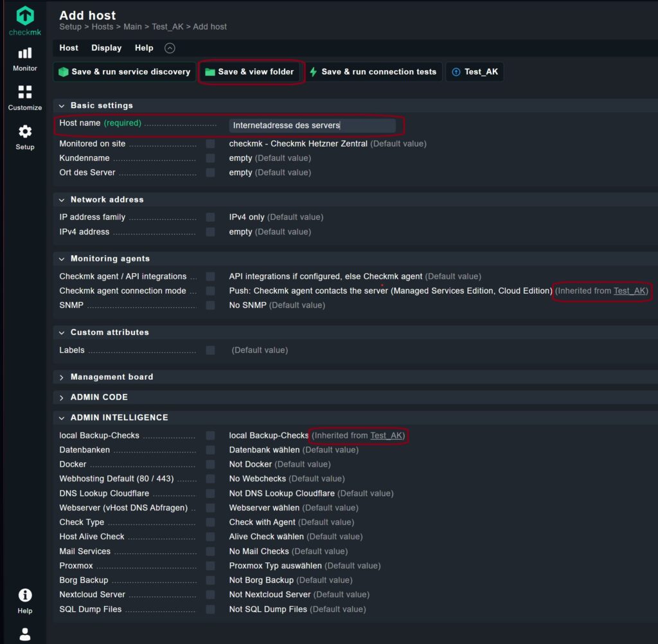Collapse the ADMIN INTELLIGENCE section

pyautogui.click(x=62, y=418)
